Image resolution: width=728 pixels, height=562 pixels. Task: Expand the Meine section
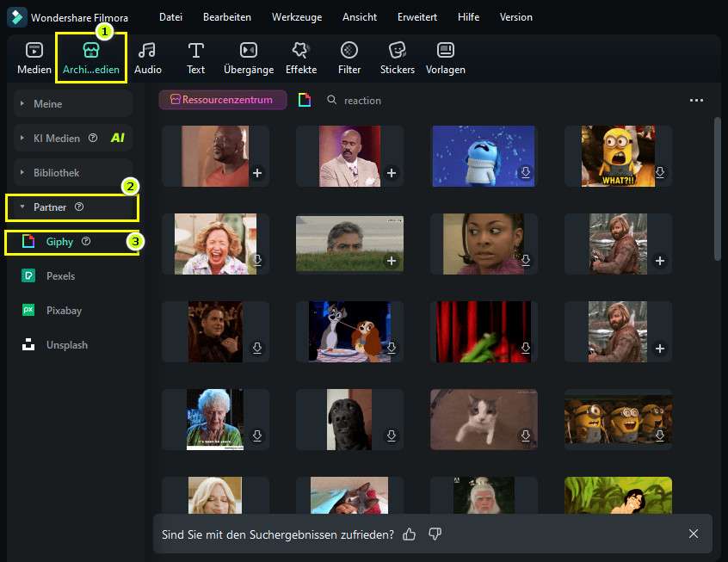(x=73, y=103)
